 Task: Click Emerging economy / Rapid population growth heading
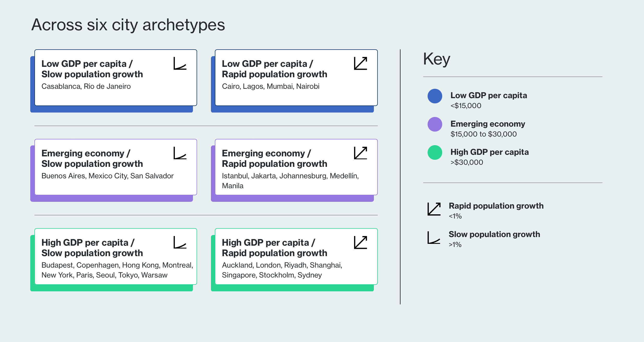(x=275, y=158)
